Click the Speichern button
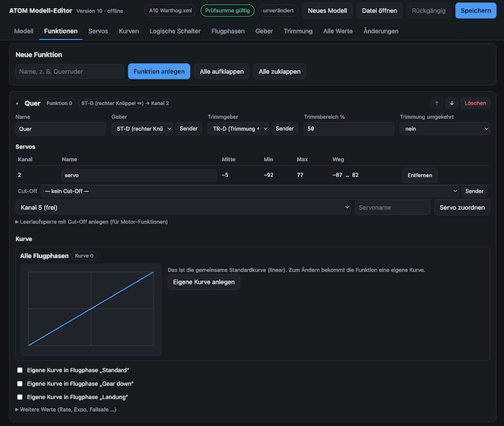504x426 pixels. coord(476,10)
